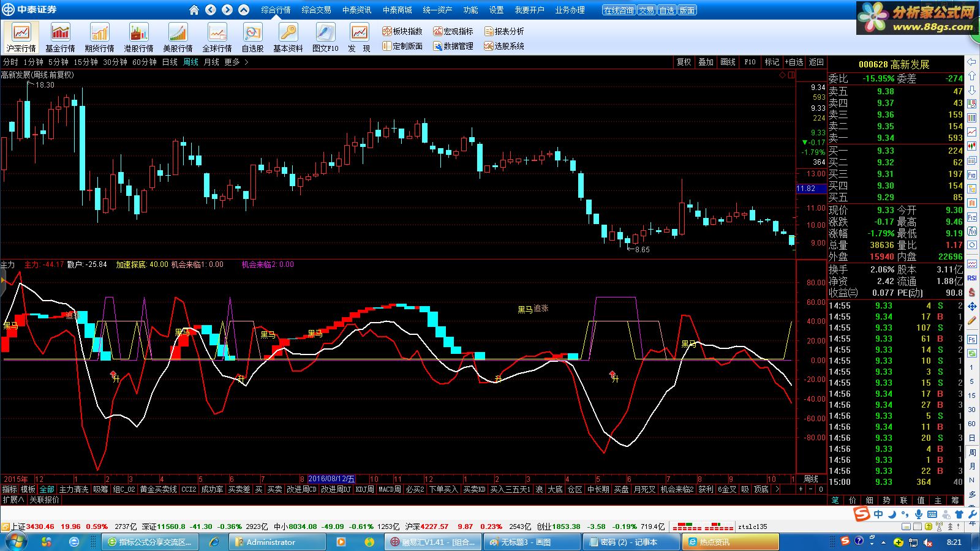Click the back arrow navigation icon
Viewport: 980px width, 551px height.
(211, 10)
